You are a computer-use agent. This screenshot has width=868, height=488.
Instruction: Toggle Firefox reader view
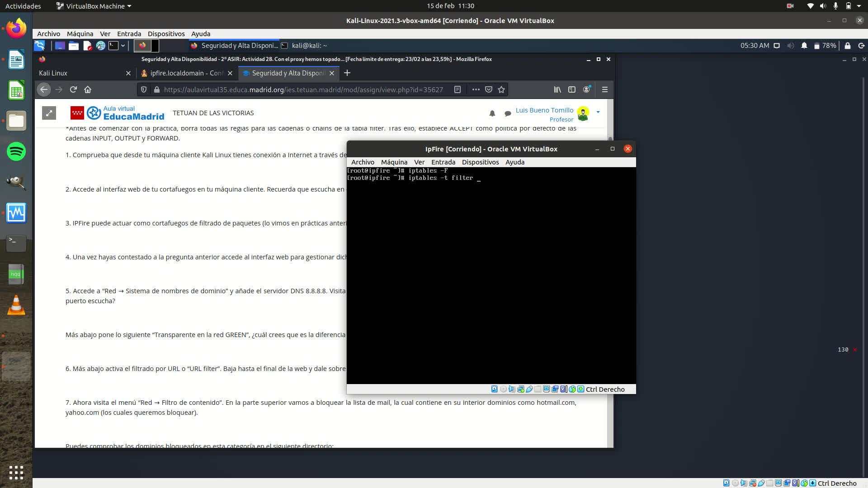[x=458, y=89]
